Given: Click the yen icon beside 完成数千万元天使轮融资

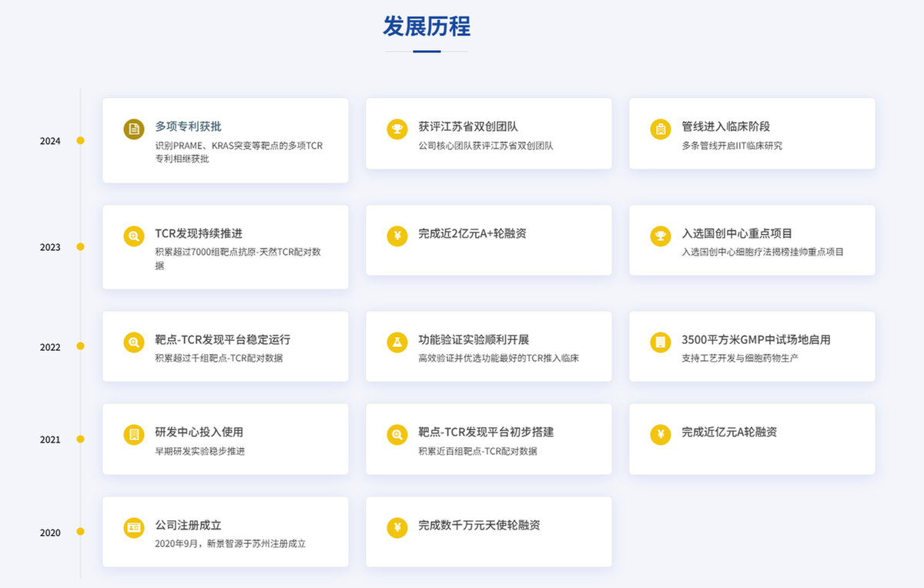Looking at the screenshot, I should coord(397,528).
